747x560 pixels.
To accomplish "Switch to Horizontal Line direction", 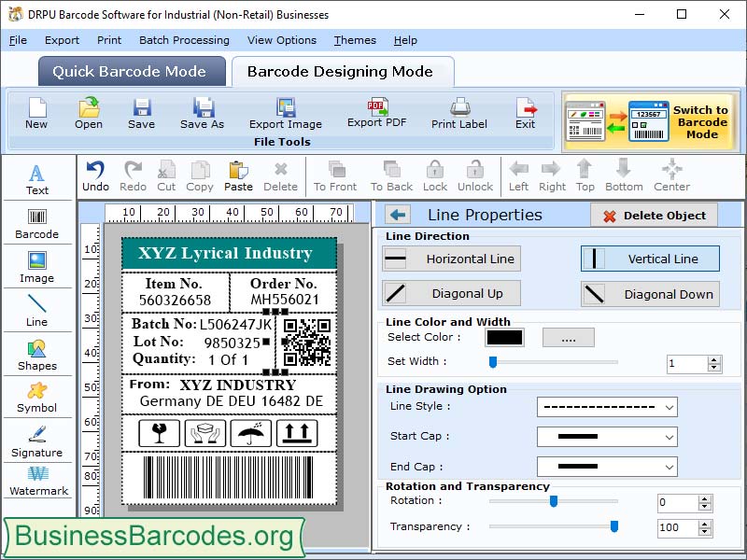I will tap(450, 259).
